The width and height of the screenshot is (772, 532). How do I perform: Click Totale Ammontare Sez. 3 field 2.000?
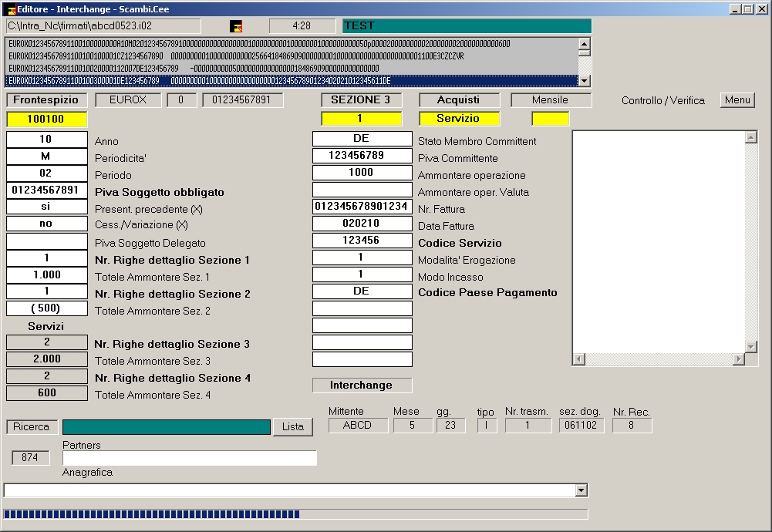[47, 359]
